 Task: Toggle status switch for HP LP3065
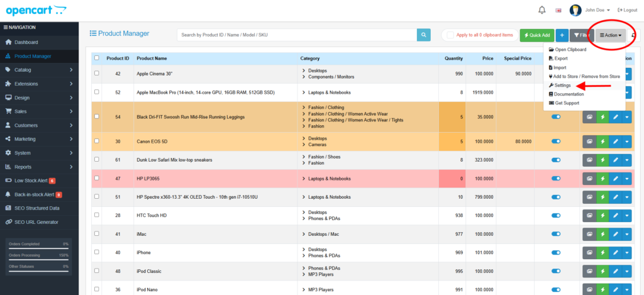pos(556,178)
